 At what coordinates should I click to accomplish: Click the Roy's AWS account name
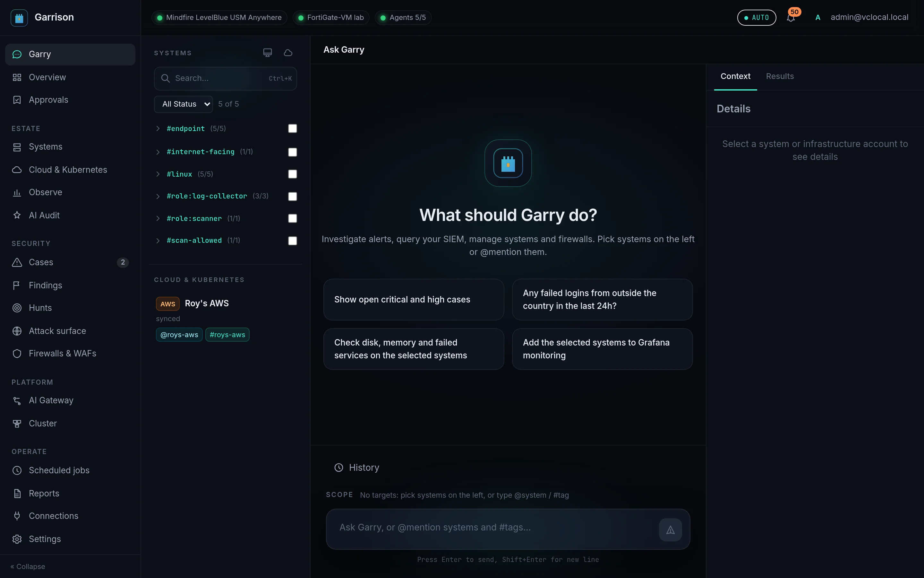click(x=207, y=303)
